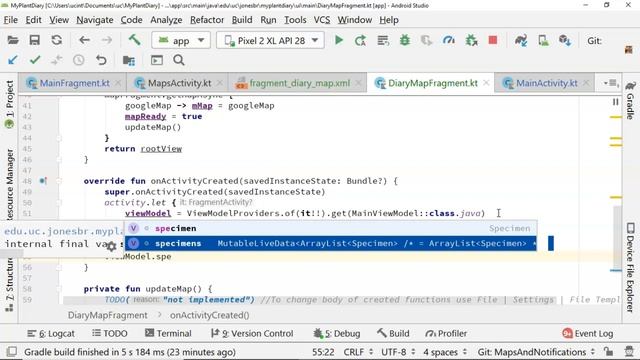
Task: Open the Run Anything window icon
Action: click(157, 60)
